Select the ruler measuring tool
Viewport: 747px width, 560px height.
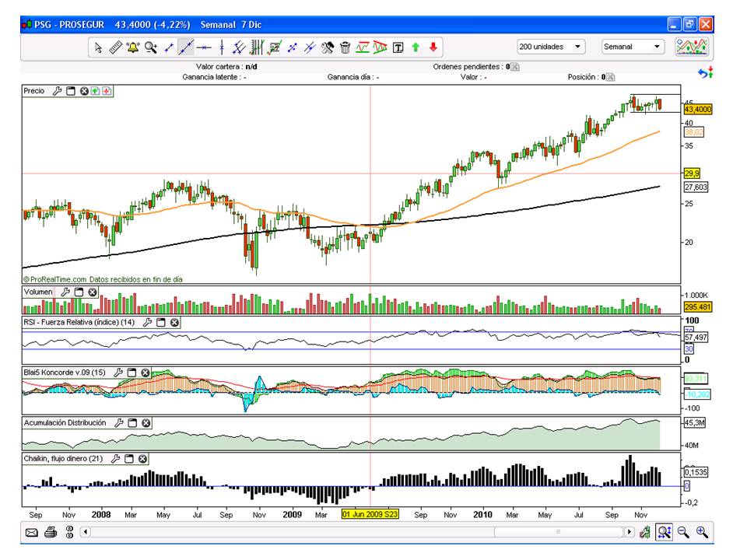click(116, 47)
